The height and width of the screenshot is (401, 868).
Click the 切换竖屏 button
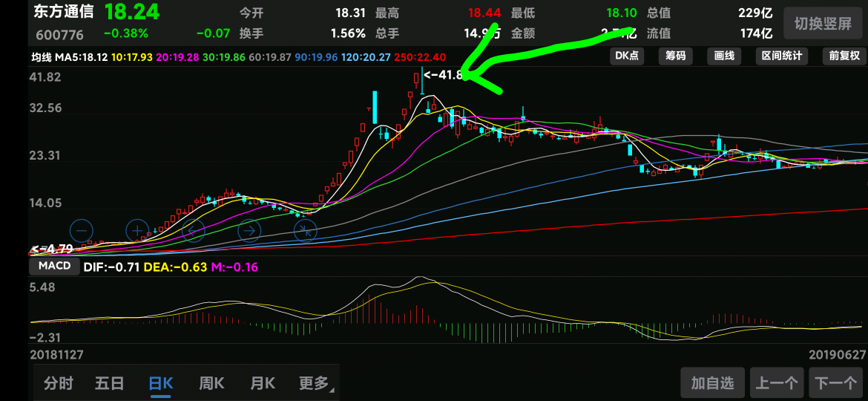823,23
